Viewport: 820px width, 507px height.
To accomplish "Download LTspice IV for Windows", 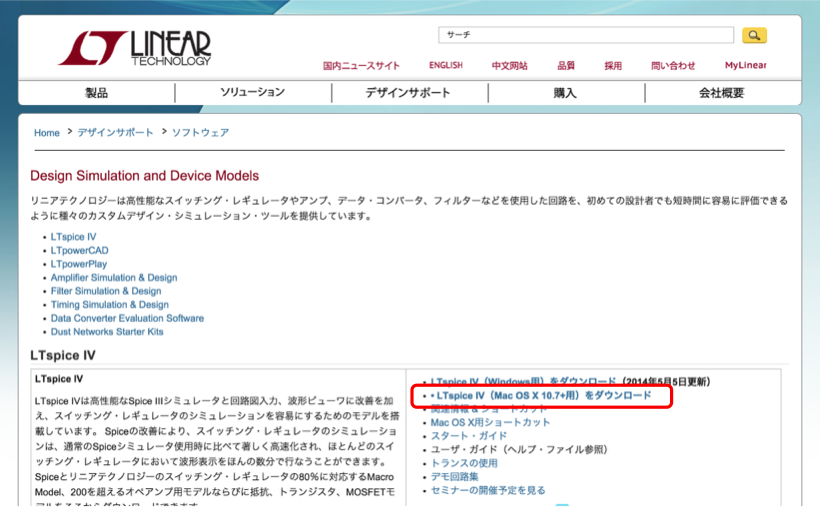I will 523,381.
